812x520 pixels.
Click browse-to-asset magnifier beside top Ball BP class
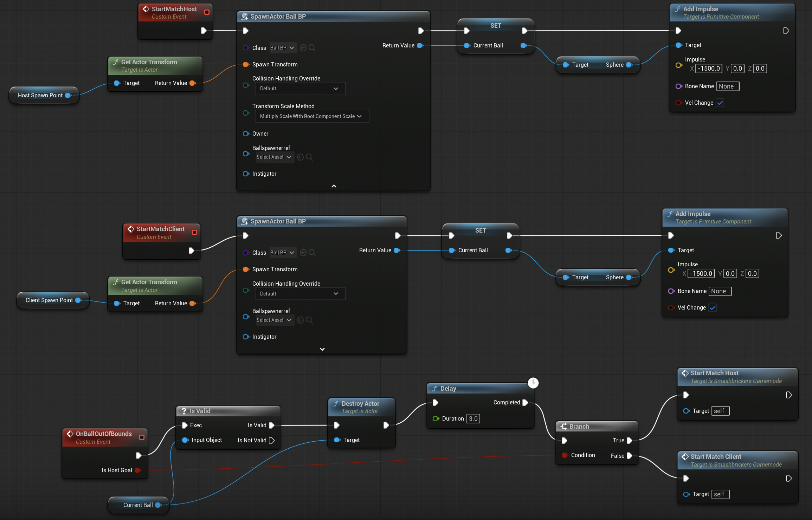tap(312, 48)
